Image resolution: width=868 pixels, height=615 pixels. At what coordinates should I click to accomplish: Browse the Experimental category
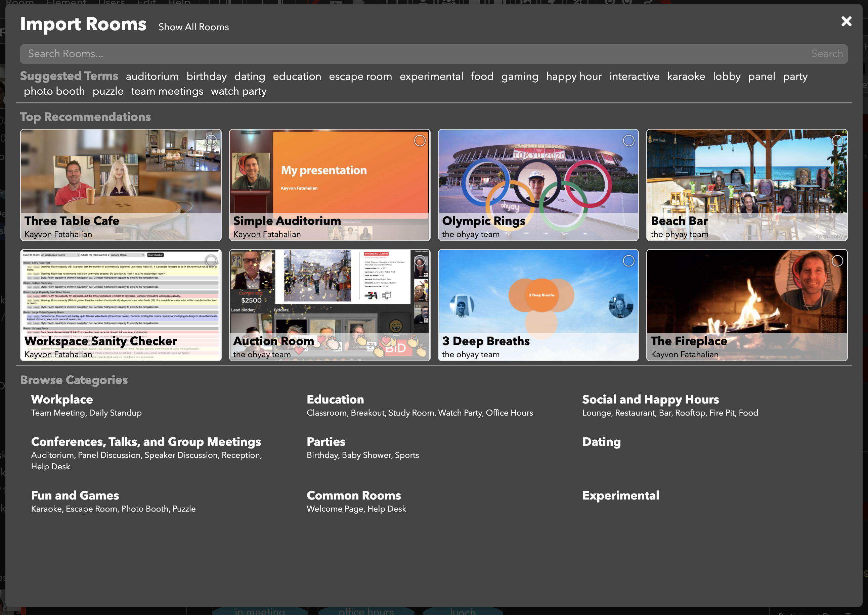pyautogui.click(x=620, y=495)
